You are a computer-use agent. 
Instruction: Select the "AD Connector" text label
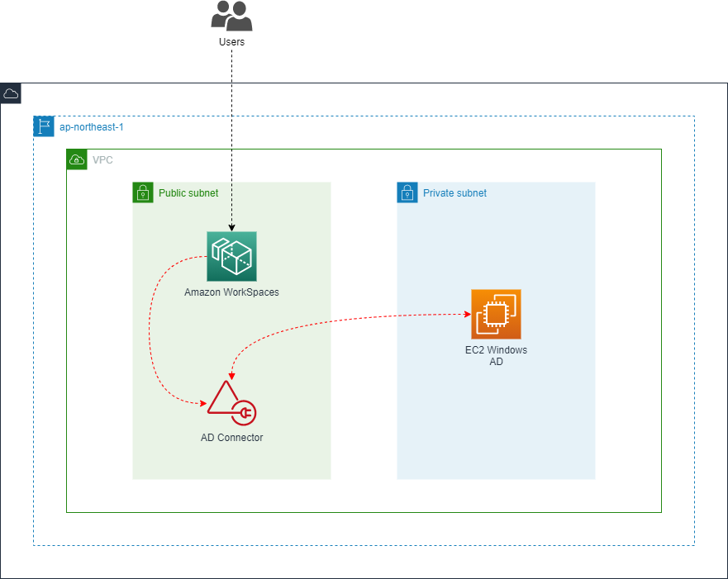click(x=231, y=438)
